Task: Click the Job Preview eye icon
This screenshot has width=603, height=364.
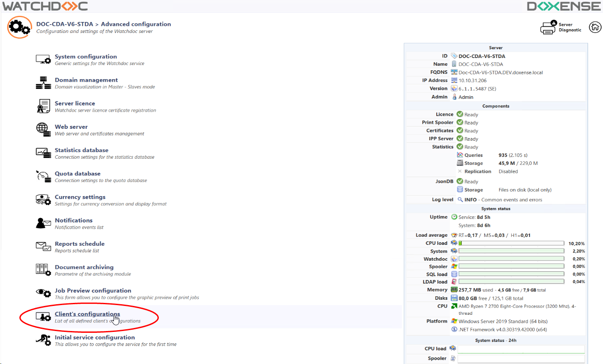Action: coord(44,293)
